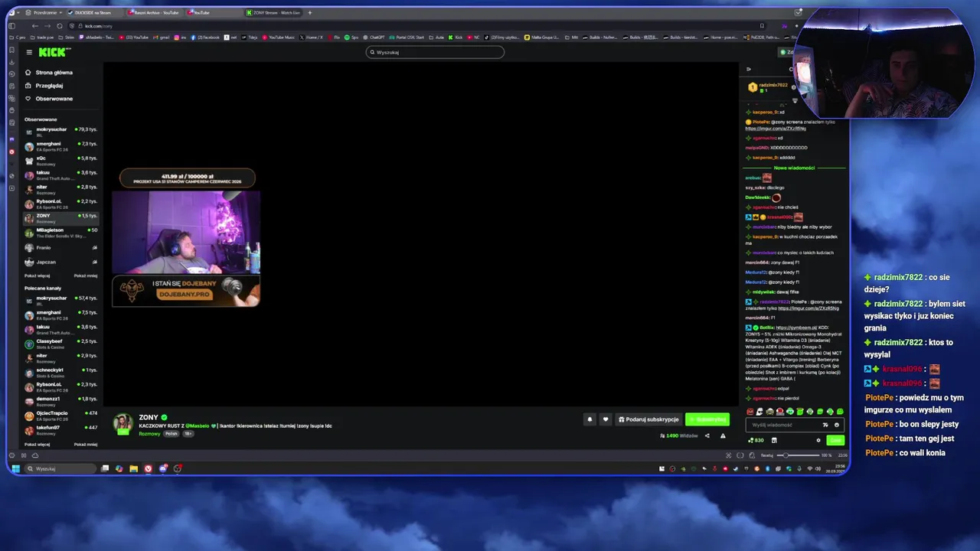Click the ZONY streamer avatar

click(x=122, y=423)
